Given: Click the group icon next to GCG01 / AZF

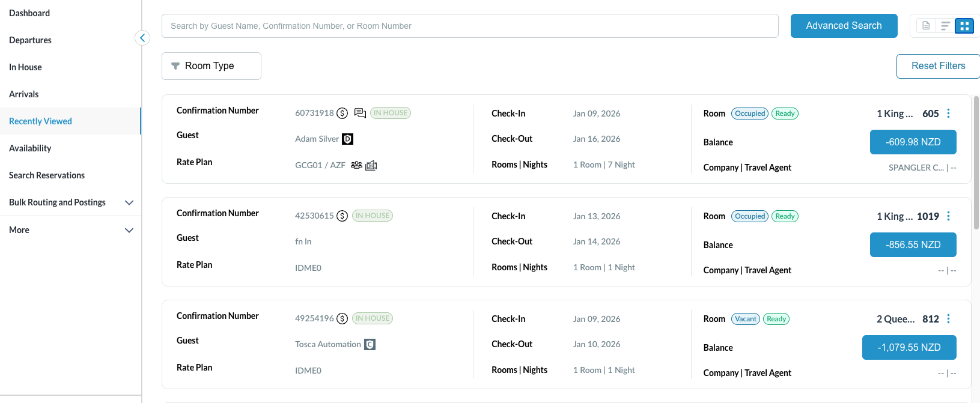Looking at the screenshot, I should [356, 165].
